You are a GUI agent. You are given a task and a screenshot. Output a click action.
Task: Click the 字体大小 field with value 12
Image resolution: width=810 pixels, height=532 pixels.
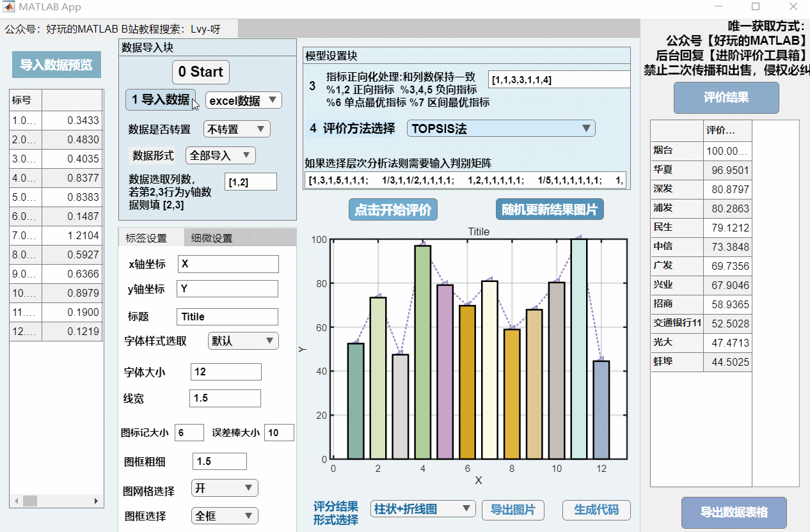(x=226, y=372)
